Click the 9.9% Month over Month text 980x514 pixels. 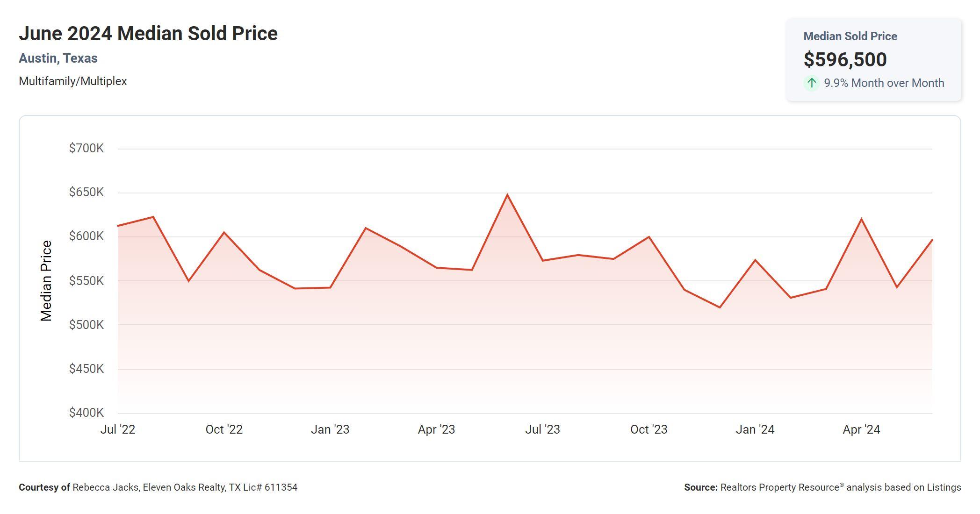point(884,83)
